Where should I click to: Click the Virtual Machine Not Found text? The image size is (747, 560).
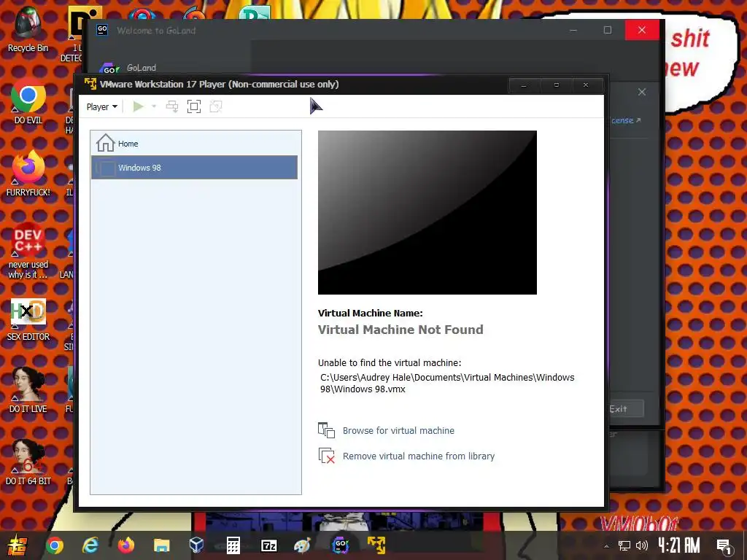tap(400, 330)
